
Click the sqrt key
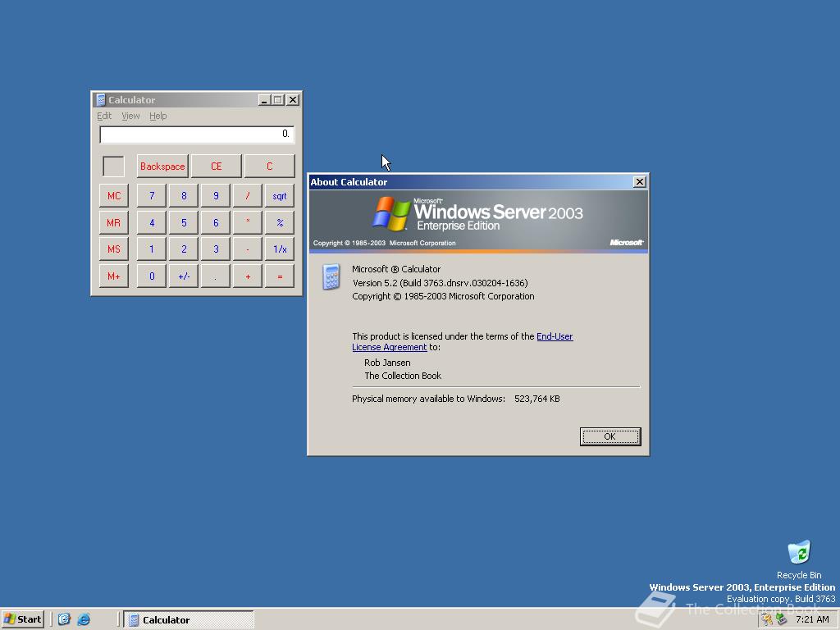[x=280, y=195]
